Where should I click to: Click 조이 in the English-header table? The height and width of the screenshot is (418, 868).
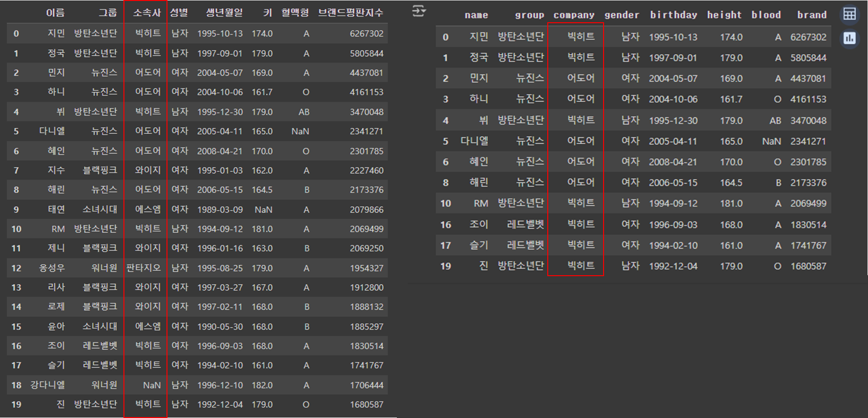tap(479, 225)
